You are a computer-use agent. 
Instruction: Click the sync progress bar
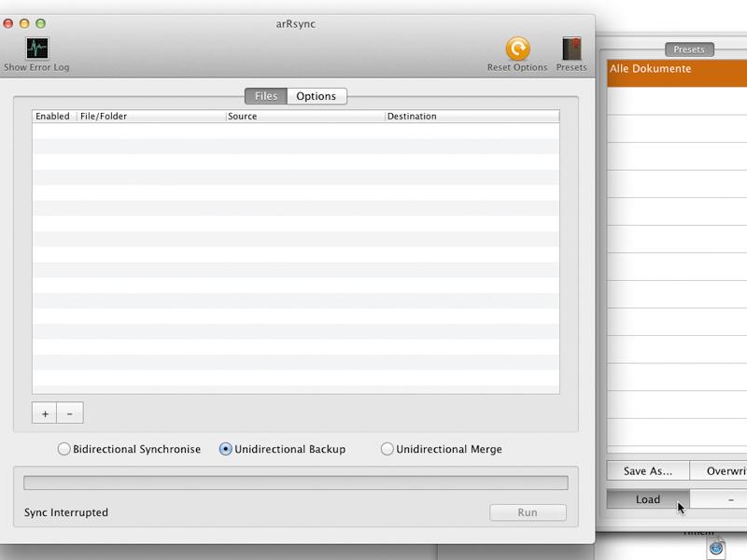tap(296, 483)
